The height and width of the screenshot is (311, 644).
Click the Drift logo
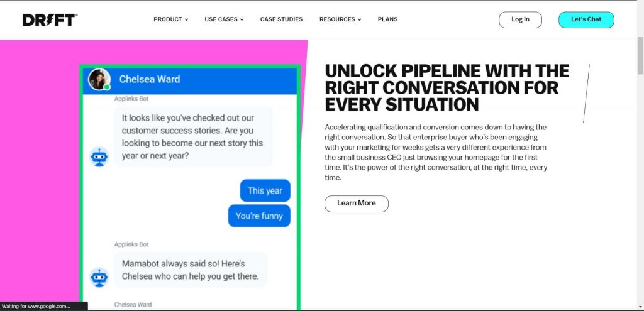50,19
